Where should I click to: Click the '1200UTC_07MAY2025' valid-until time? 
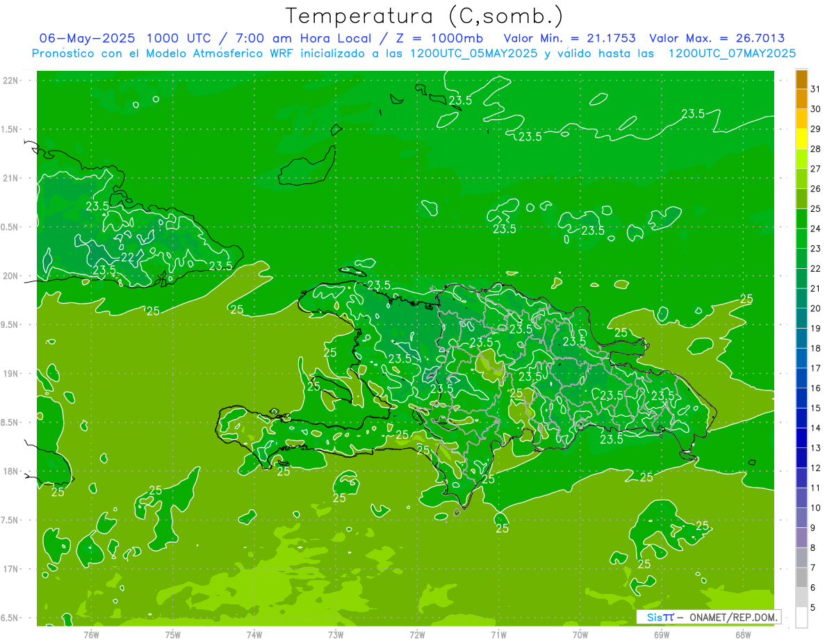[732, 53]
